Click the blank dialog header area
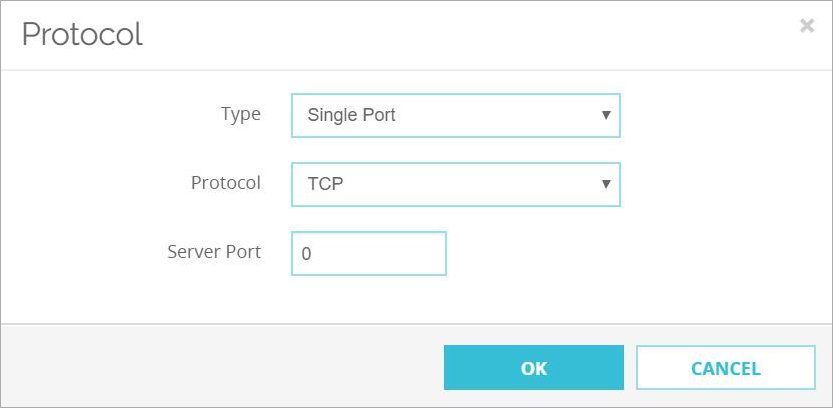 click(450, 35)
